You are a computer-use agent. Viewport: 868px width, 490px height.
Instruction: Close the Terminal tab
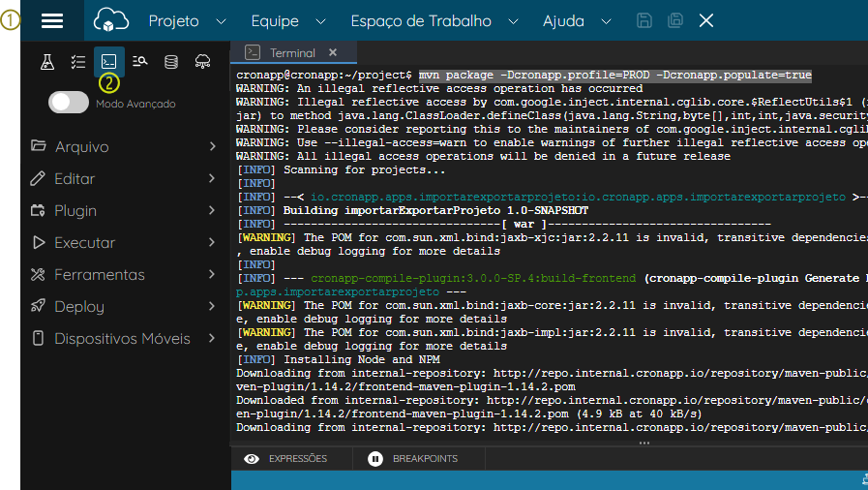click(x=333, y=52)
